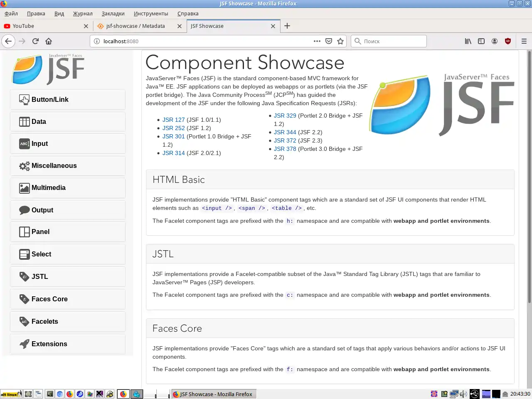Open the network connections tray icon
The image size is (532, 399).
tap(454, 394)
